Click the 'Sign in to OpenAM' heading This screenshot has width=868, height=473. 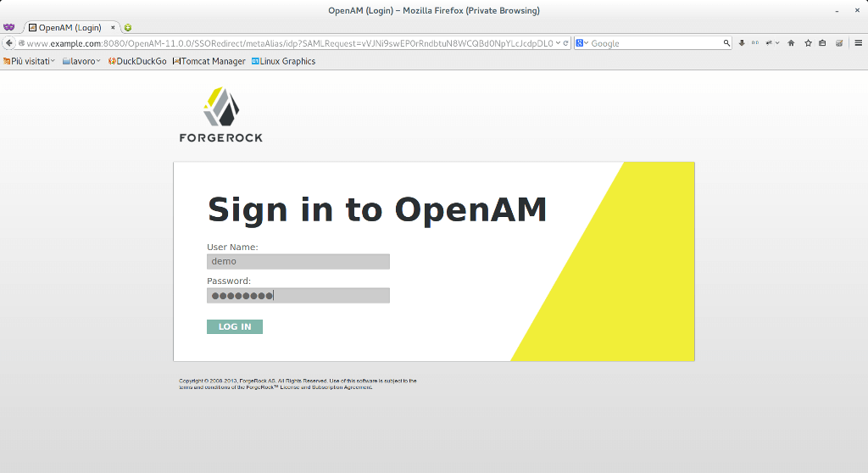(377, 210)
